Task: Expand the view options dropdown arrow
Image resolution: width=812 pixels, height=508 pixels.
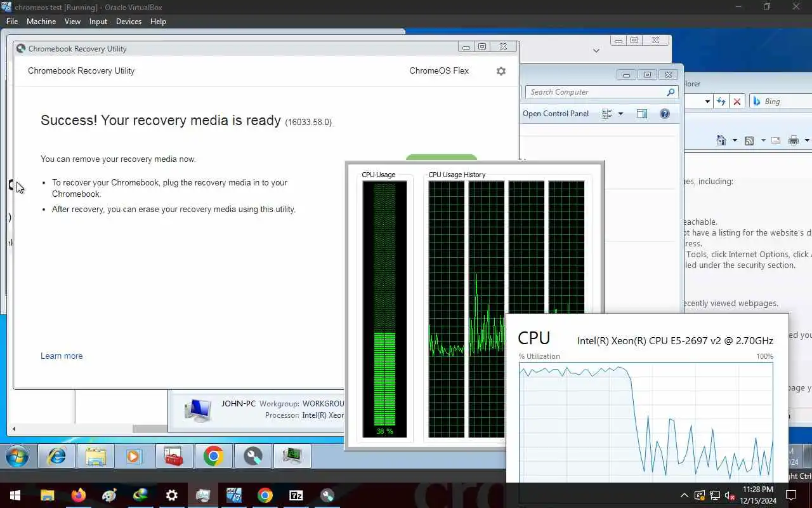Action: [x=620, y=114]
